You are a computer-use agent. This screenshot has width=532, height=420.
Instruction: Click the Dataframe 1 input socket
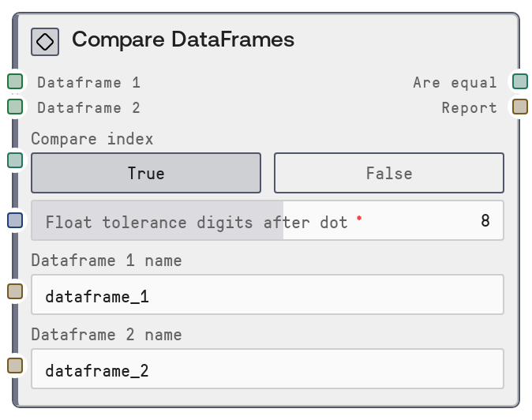click(15, 81)
